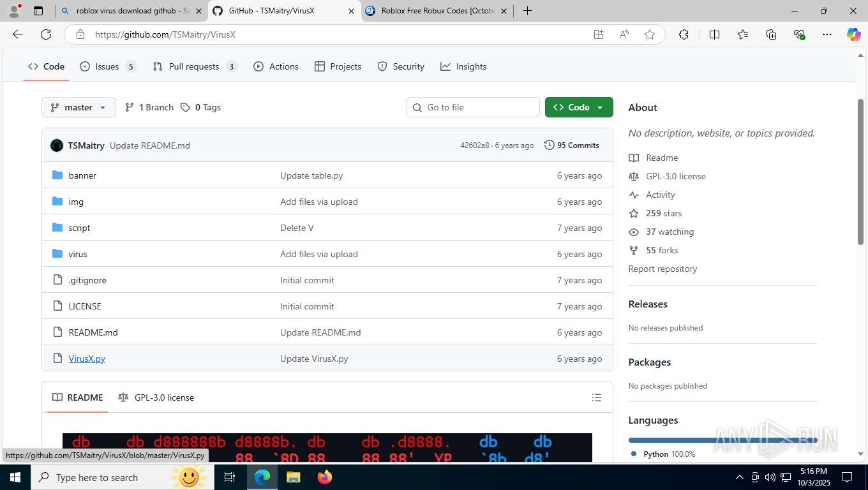868x490 pixels.
Task: Open the img folder
Action: pos(76,202)
